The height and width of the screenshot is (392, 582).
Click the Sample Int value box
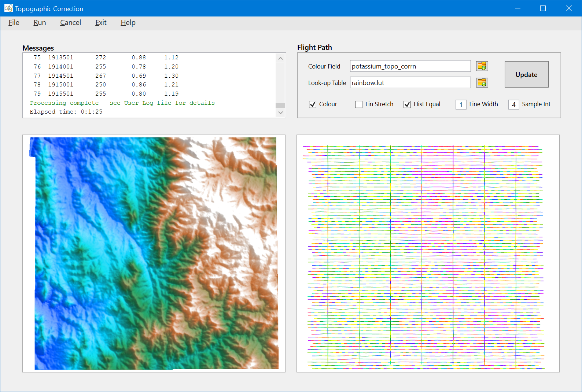pyautogui.click(x=513, y=104)
